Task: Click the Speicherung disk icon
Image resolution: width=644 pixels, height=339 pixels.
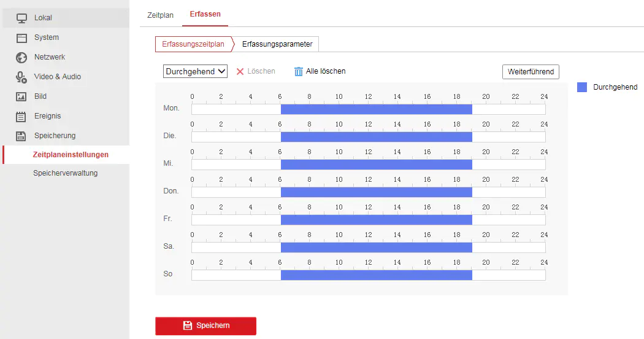Action: (x=21, y=136)
